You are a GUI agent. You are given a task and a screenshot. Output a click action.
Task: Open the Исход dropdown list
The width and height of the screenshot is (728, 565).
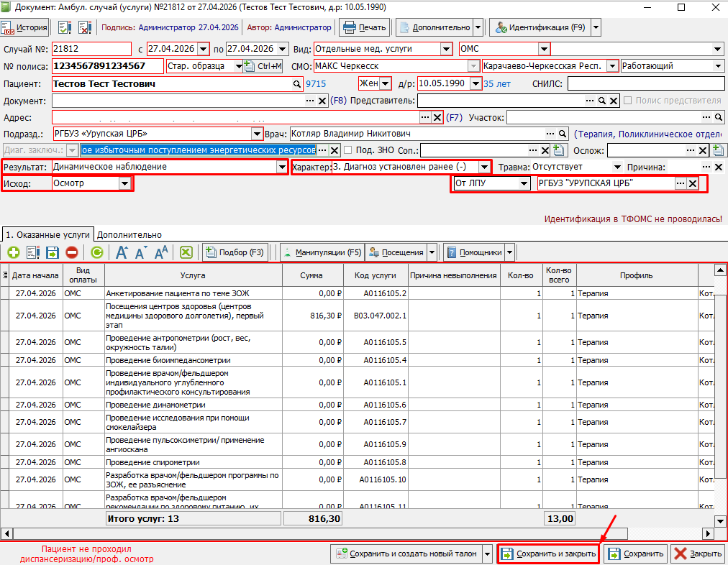(125, 183)
